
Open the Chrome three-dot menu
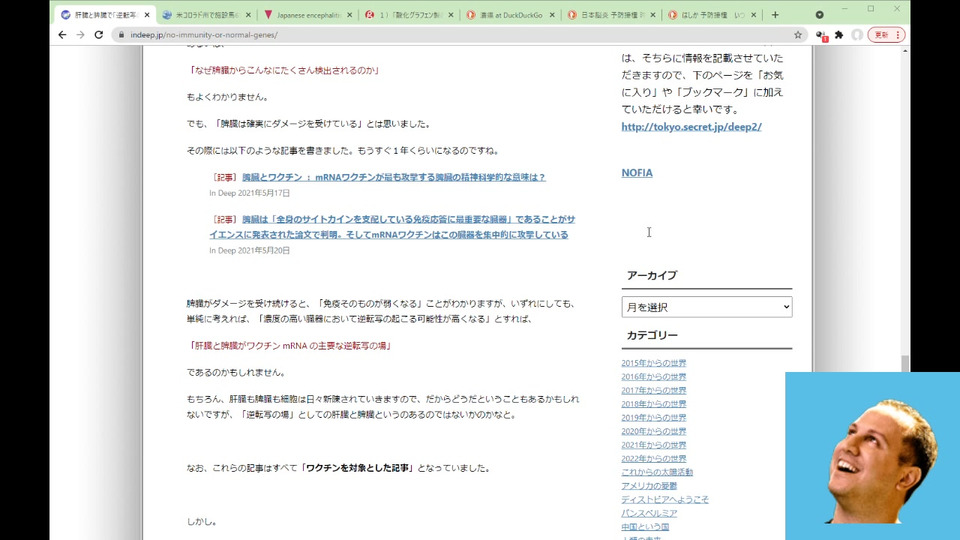[898, 35]
